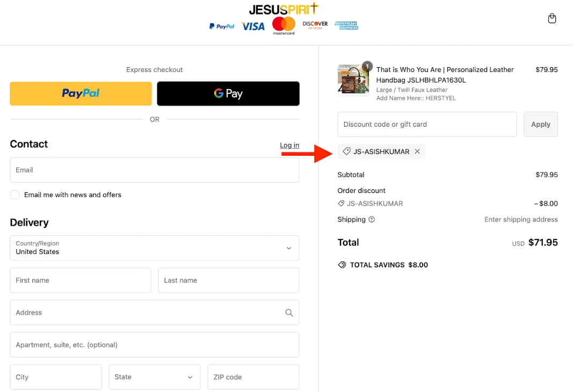Click the ZIP code field

(x=253, y=377)
